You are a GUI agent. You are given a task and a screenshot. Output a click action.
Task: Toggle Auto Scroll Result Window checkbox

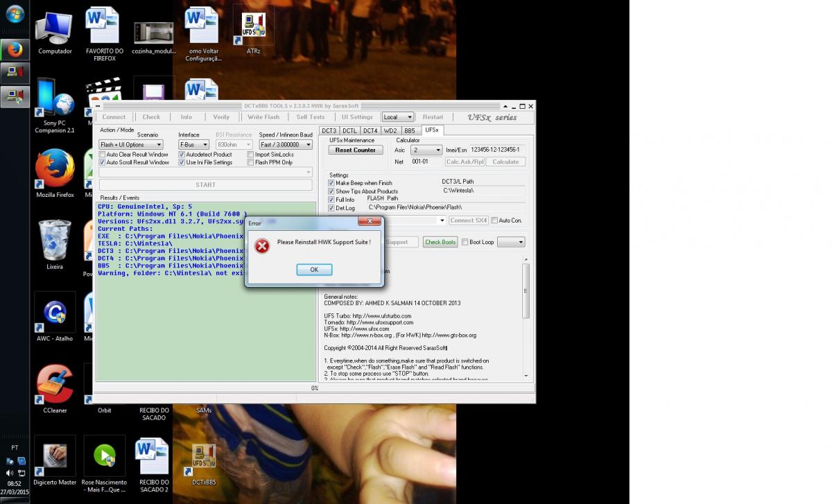(102, 162)
